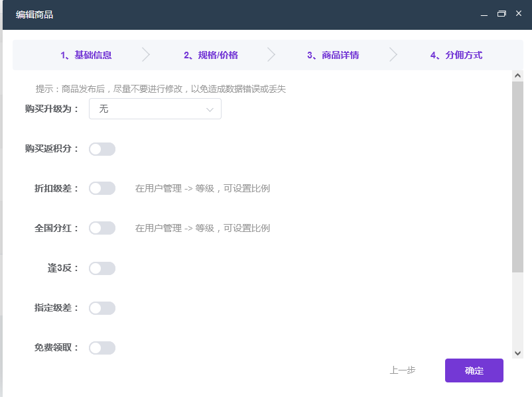Click the 折扣级差 hint 在用户管理 -> 等级
The image size is (532, 397).
coord(202,188)
